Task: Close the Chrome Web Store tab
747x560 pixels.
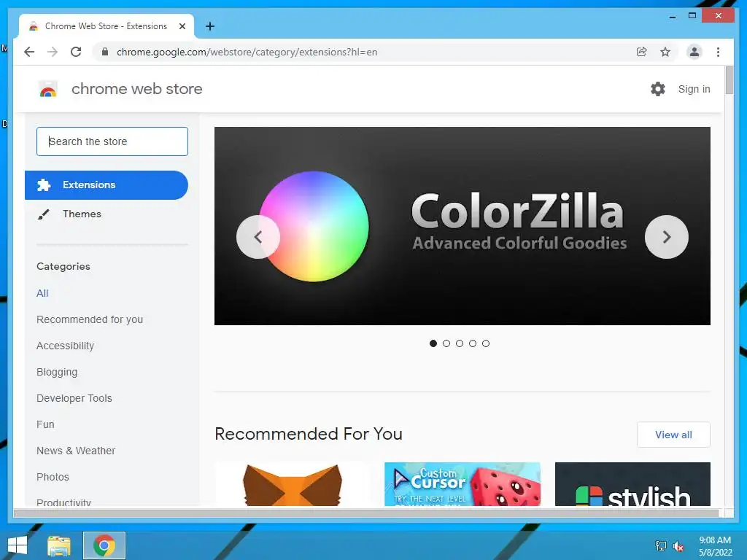Action: (182, 26)
